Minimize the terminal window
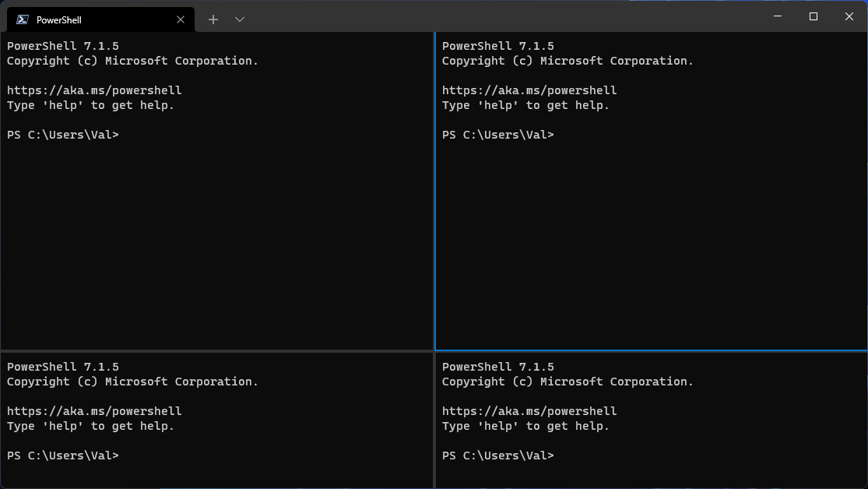This screenshot has height=489, width=868. pos(777,16)
